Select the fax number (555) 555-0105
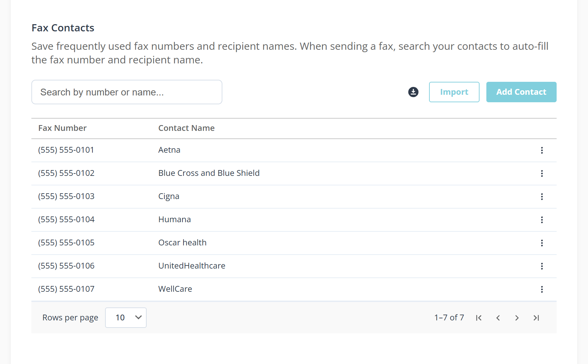The image size is (588, 364). tap(66, 243)
